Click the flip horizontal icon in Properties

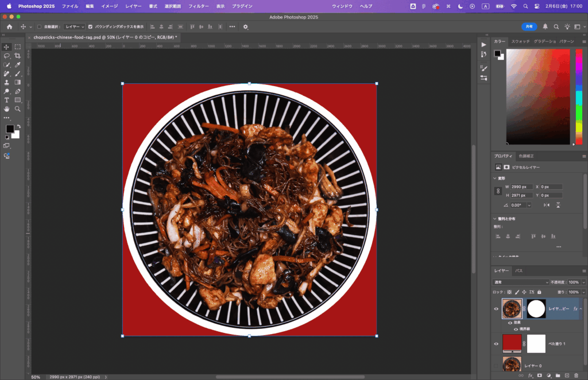(546, 205)
